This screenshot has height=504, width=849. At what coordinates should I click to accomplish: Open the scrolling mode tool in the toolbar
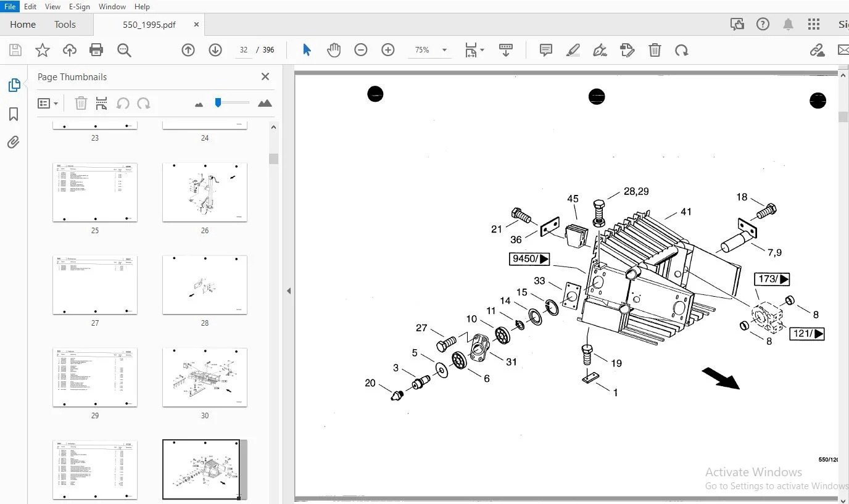click(x=506, y=50)
